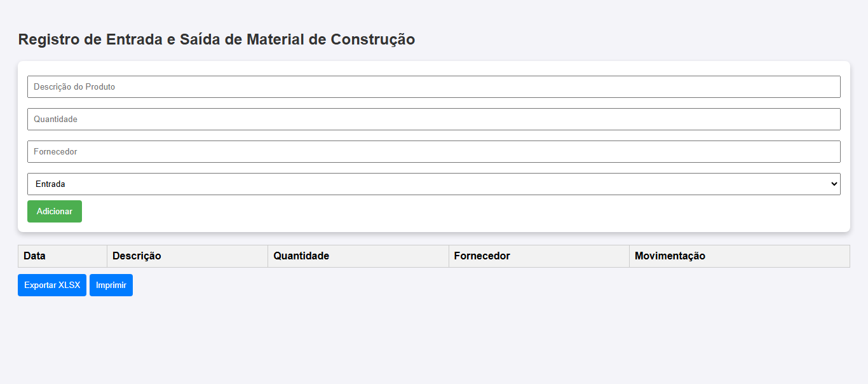Click the Descrição do Produto input field
The height and width of the screenshot is (384, 868).
(433, 87)
